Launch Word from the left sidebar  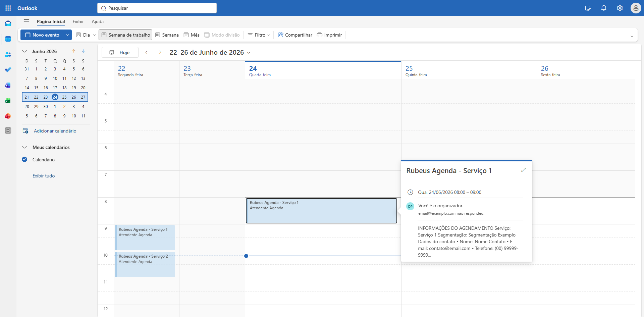click(8, 85)
